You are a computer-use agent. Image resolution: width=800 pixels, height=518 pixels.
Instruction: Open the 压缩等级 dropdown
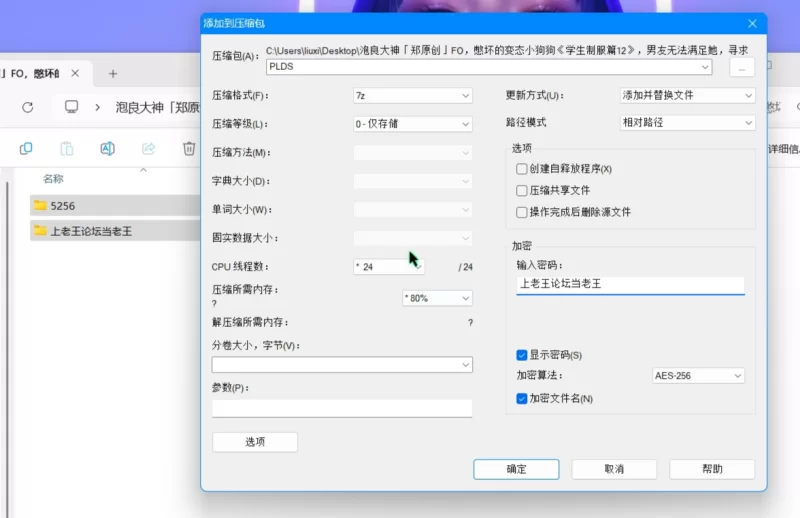(412, 124)
